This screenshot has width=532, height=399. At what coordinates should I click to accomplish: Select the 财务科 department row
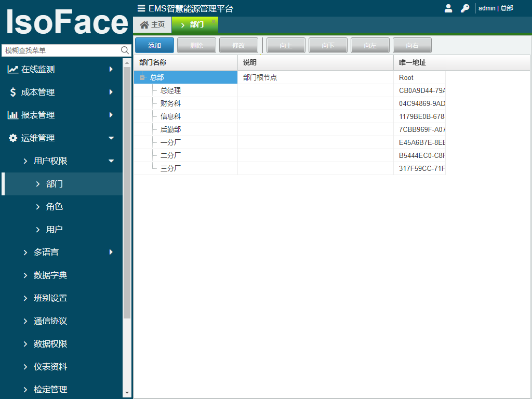pyautogui.click(x=289, y=103)
